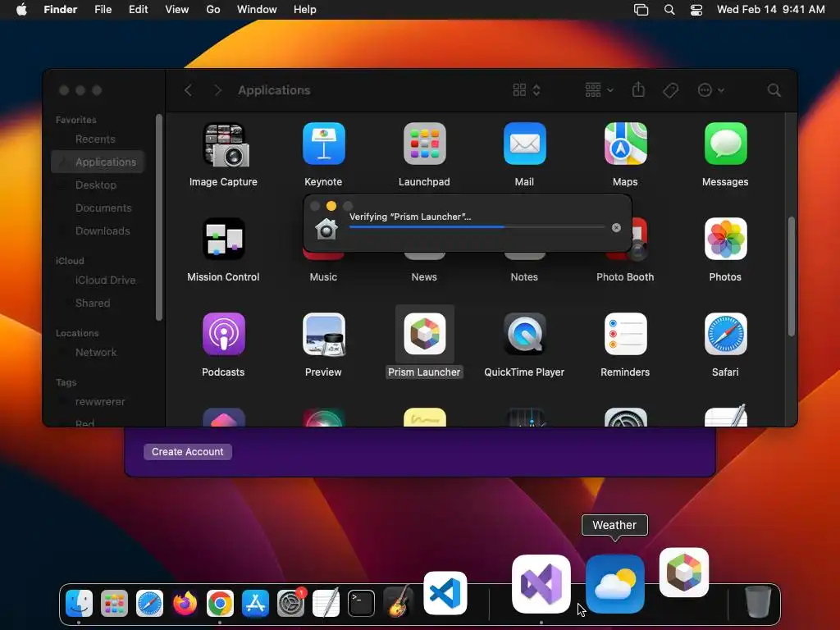Open Visual Studio from the Dock

point(541,584)
